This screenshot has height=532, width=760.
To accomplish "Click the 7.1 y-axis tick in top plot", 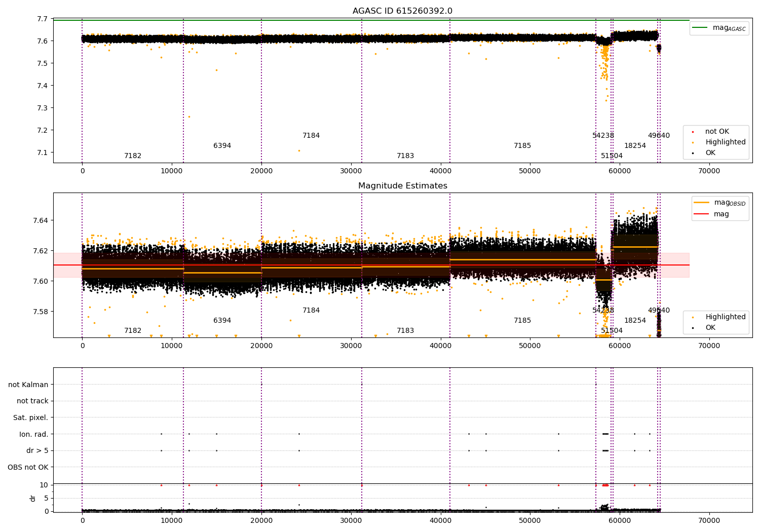I will (x=43, y=153).
